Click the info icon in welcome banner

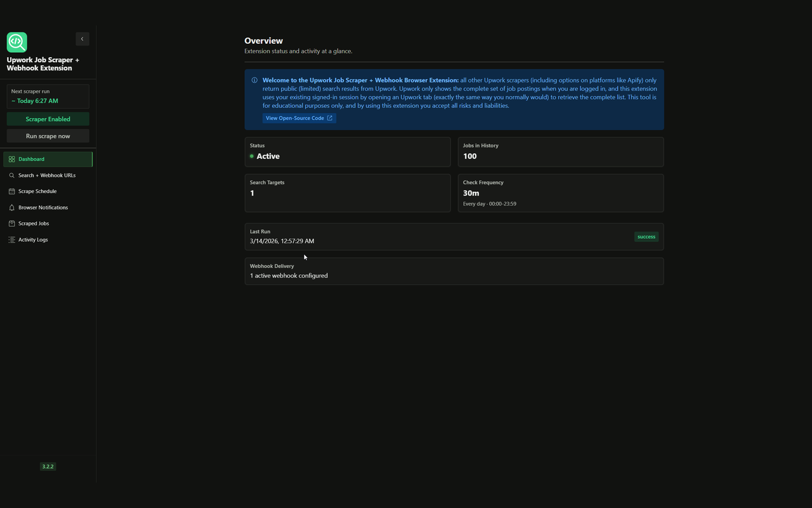click(x=254, y=81)
